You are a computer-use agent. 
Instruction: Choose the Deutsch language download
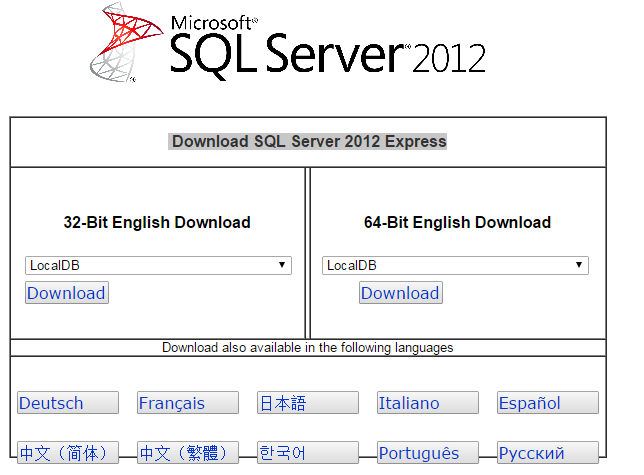click(x=68, y=403)
